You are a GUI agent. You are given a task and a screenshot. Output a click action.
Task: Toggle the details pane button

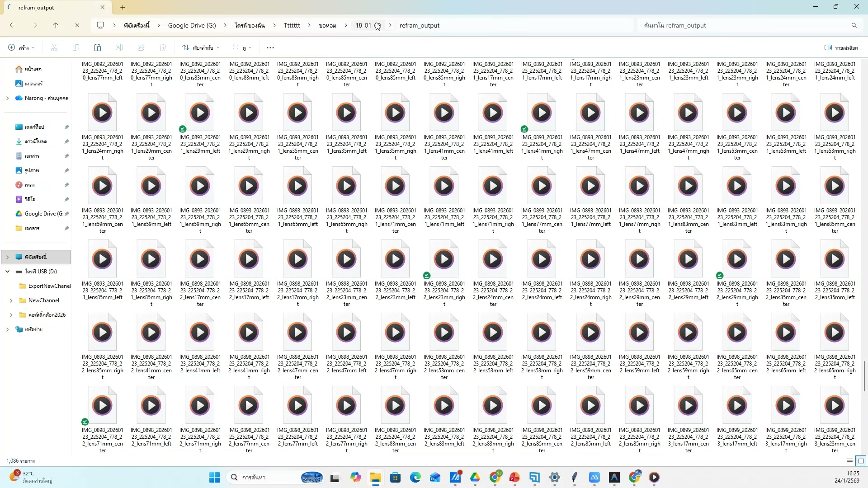841,47
